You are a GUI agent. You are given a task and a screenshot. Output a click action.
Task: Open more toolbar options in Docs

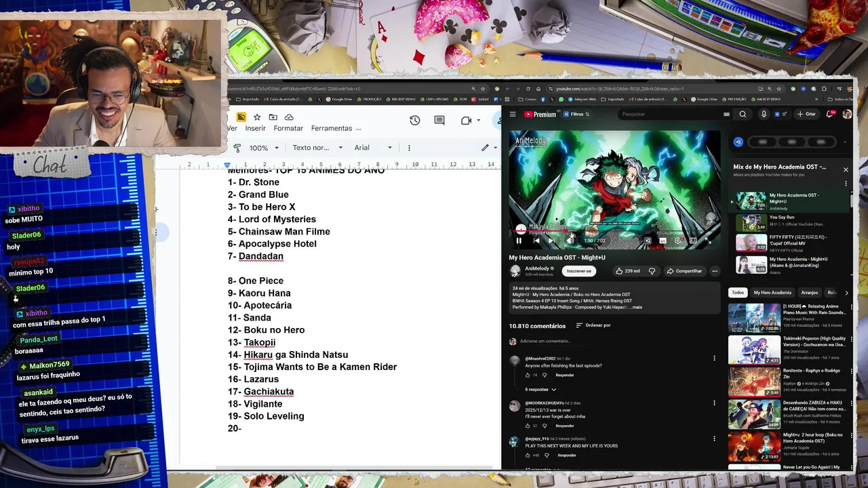click(409, 148)
